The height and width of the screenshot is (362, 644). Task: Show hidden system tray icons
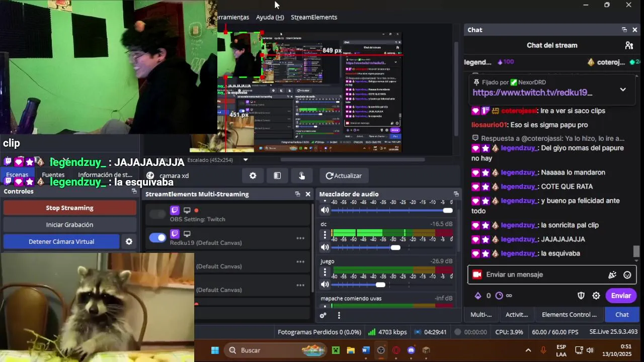[528, 350]
